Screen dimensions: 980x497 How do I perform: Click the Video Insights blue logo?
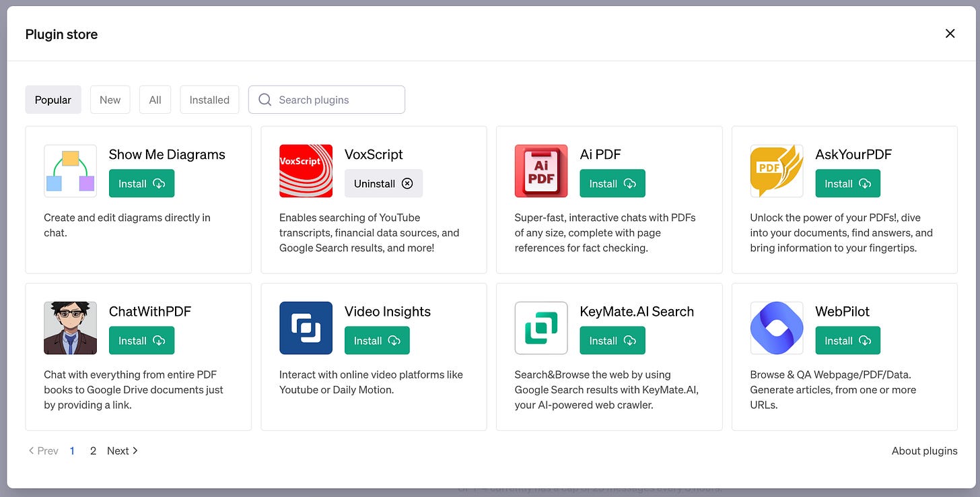coord(306,328)
